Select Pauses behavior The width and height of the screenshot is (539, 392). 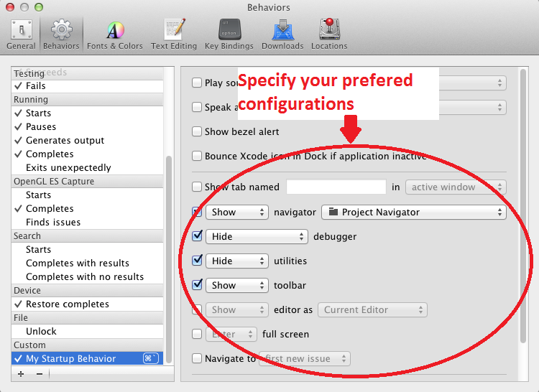[87, 126]
